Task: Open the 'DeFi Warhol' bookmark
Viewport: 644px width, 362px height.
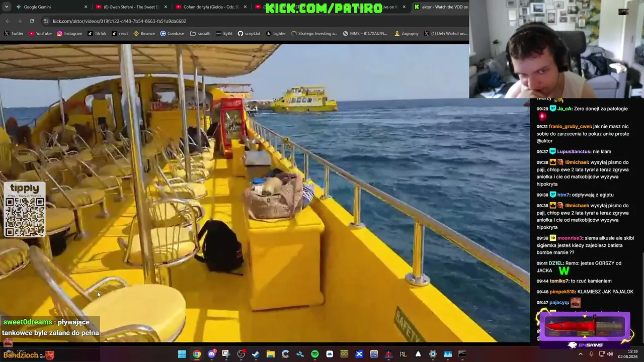Action: click(x=445, y=34)
